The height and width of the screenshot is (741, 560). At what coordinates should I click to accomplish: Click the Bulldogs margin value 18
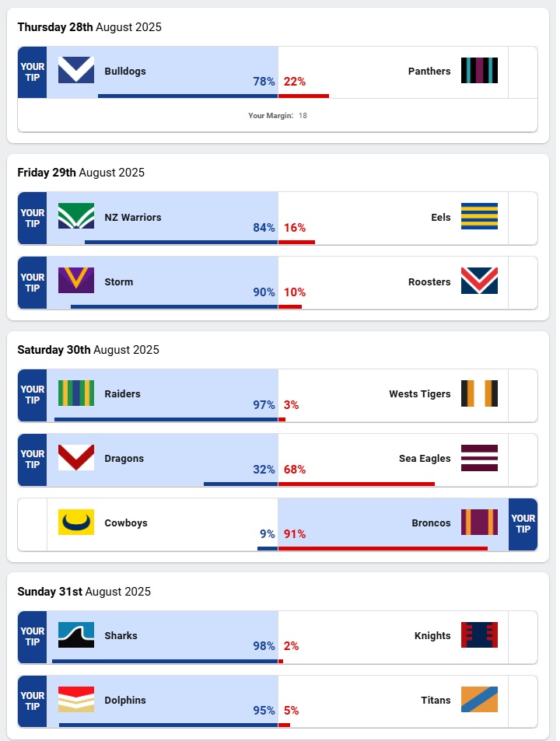(303, 116)
